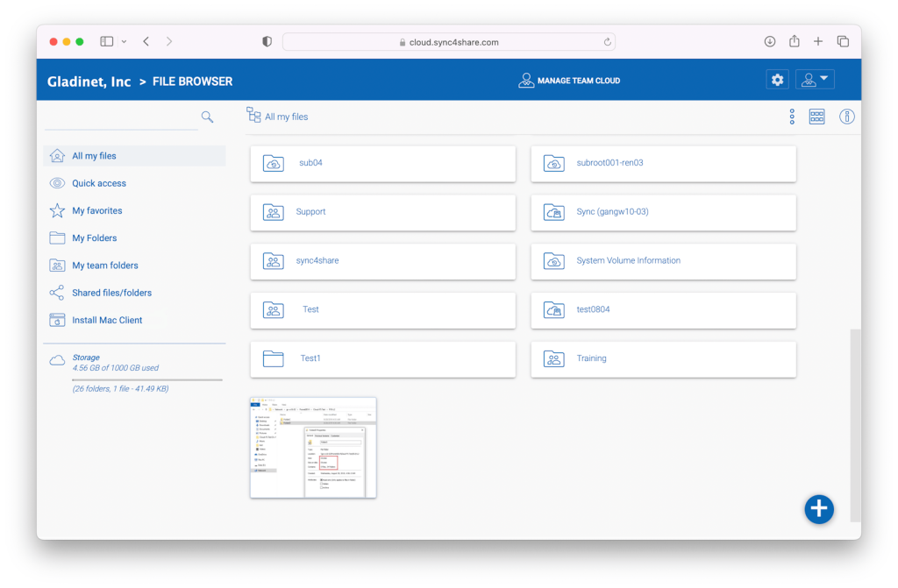Open the sub04 folder
898x588 pixels.
(382, 163)
